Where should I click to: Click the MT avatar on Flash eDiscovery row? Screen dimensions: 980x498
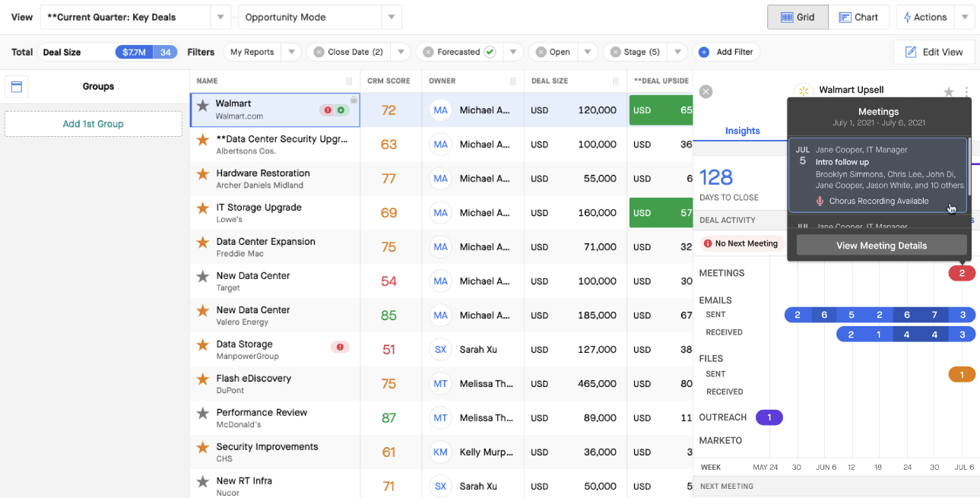pyautogui.click(x=440, y=384)
